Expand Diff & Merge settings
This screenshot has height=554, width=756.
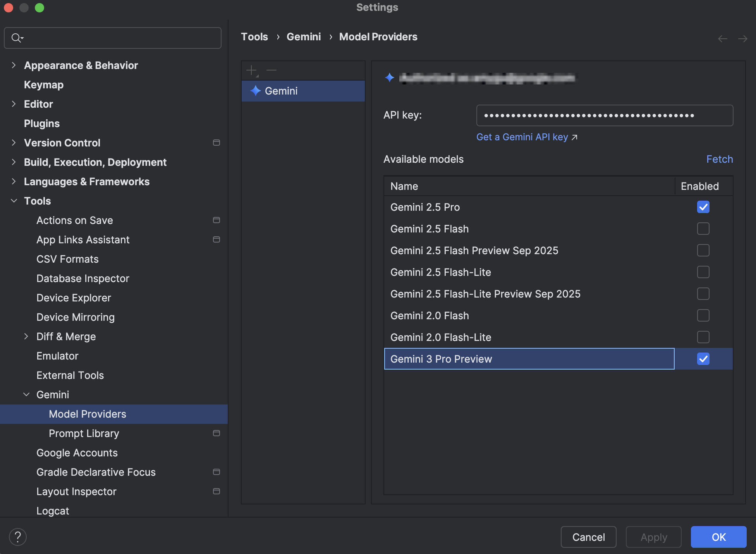[26, 336]
